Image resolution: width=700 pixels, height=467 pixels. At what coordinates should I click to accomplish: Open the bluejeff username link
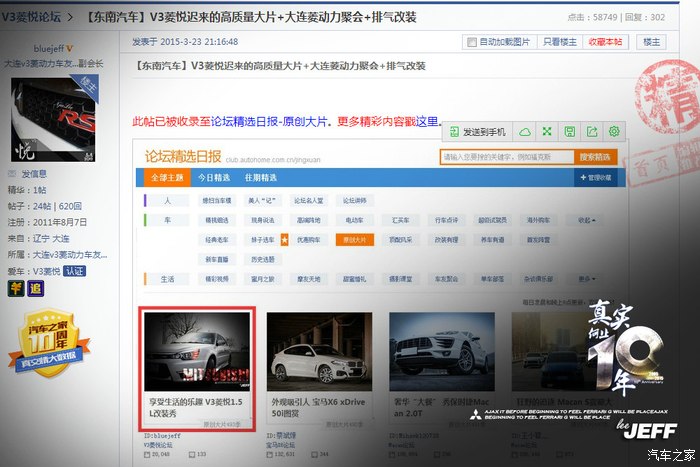(x=47, y=48)
